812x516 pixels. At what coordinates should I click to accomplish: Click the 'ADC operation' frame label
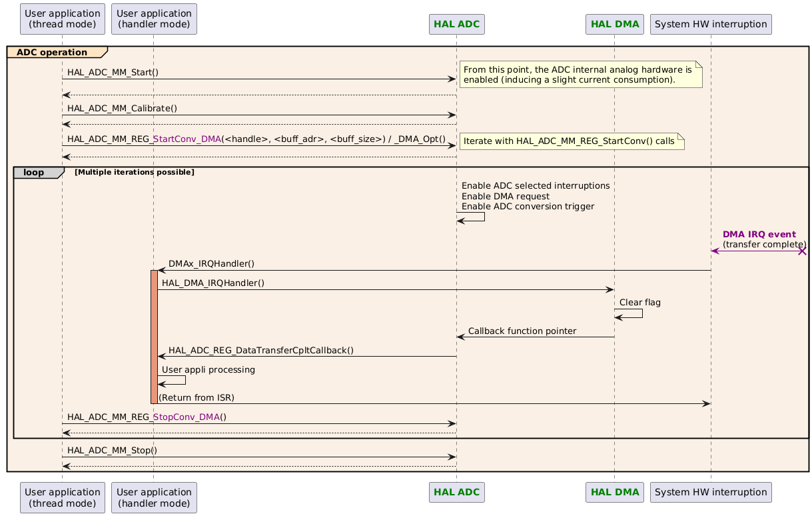[x=52, y=52]
